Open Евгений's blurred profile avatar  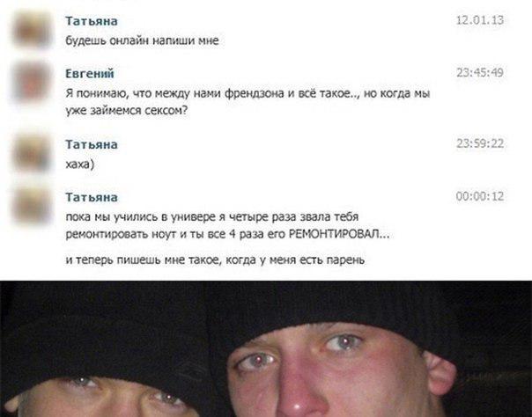(x=32, y=82)
